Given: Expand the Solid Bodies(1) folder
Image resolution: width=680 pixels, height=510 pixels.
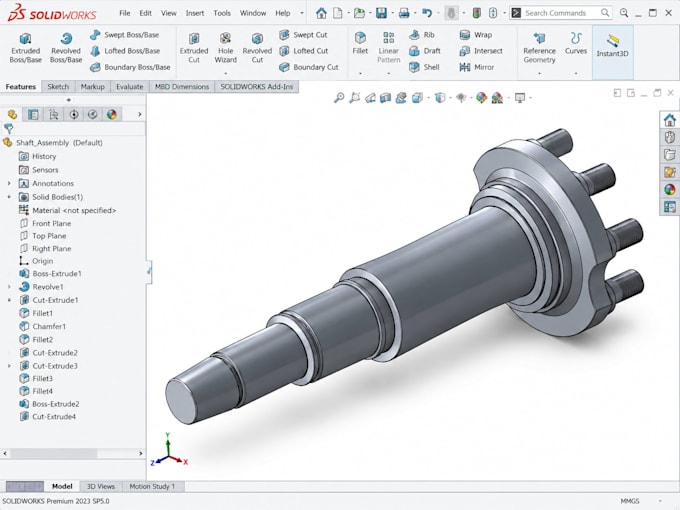Looking at the screenshot, I should [9, 197].
